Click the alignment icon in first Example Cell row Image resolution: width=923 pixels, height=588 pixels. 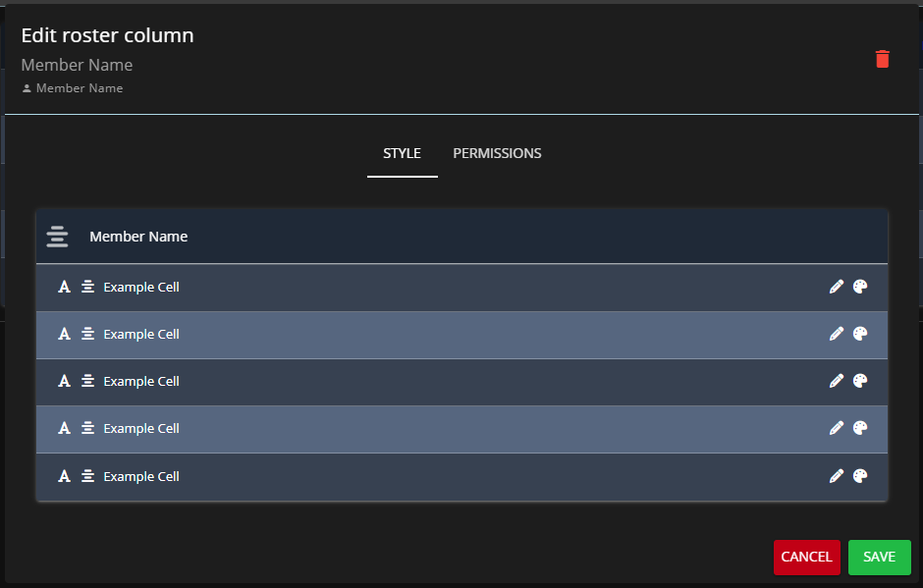(87, 287)
